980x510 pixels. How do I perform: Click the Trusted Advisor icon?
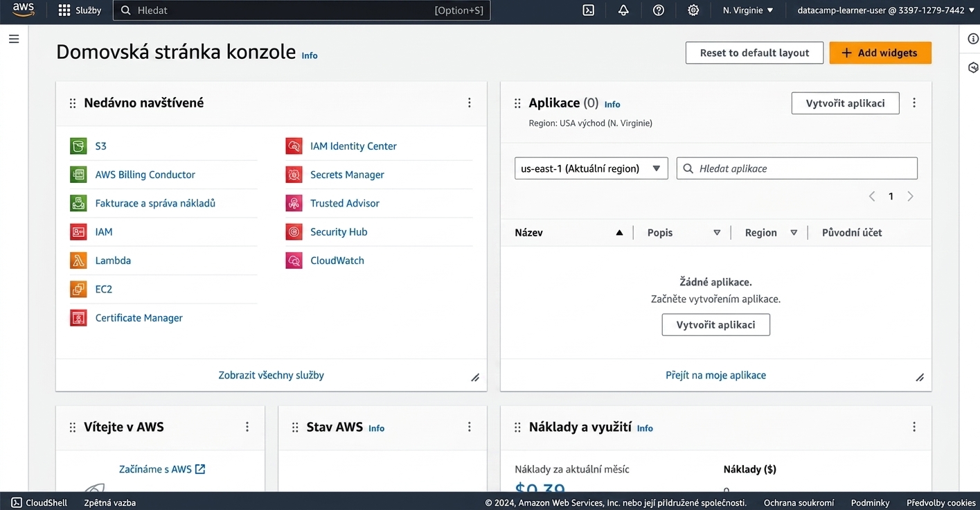(294, 203)
